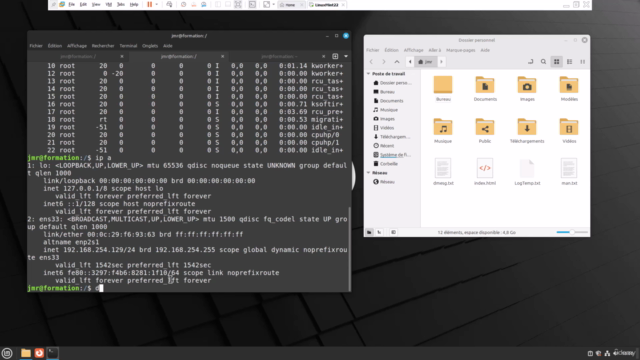Open Réseau network location in sidebar
The height and width of the screenshot is (360, 640).
[x=384, y=182]
